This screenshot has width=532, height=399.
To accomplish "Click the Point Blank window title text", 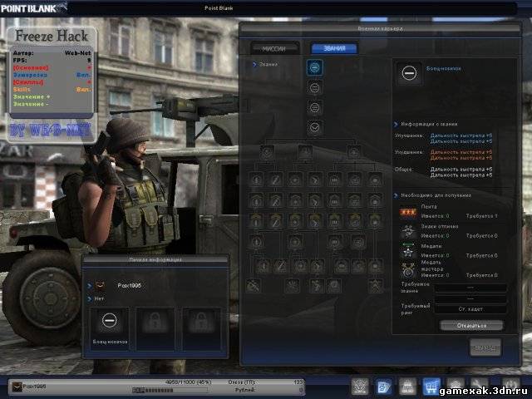I will pyautogui.click(x=219, y=7).
